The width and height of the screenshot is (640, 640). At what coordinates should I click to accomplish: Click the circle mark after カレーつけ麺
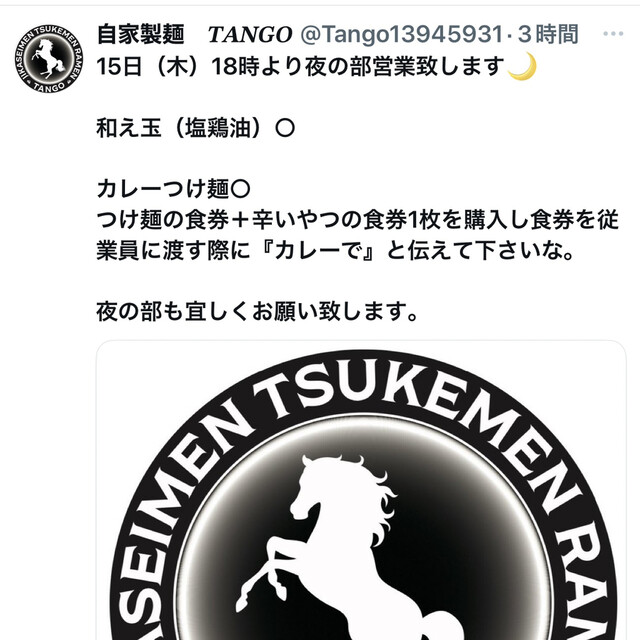240,189
